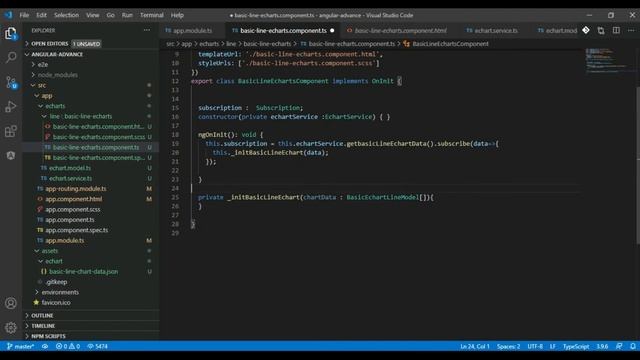The width and height of the screenshot is (640, 360).
Task: Click the open changes diamond icon
Action: (x=586, y=30)
